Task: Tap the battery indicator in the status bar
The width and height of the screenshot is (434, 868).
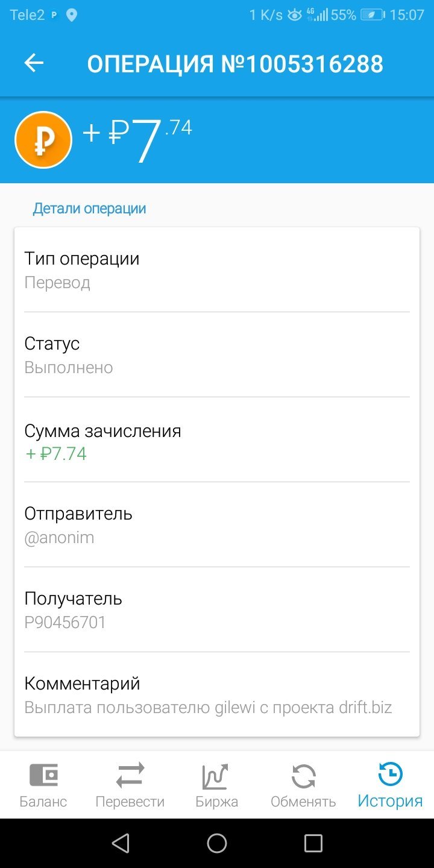Action: 373,15
